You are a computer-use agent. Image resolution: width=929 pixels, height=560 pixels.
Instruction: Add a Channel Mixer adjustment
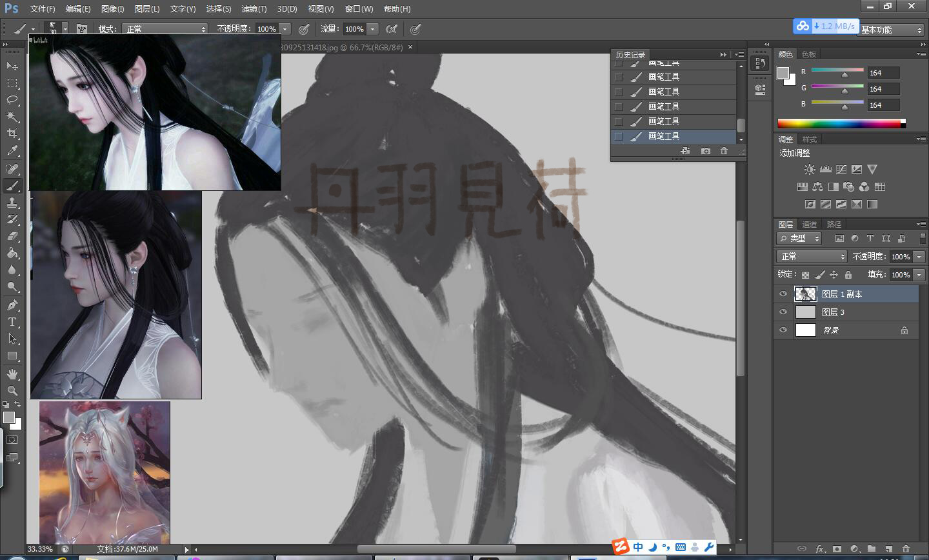coord(864,187)
